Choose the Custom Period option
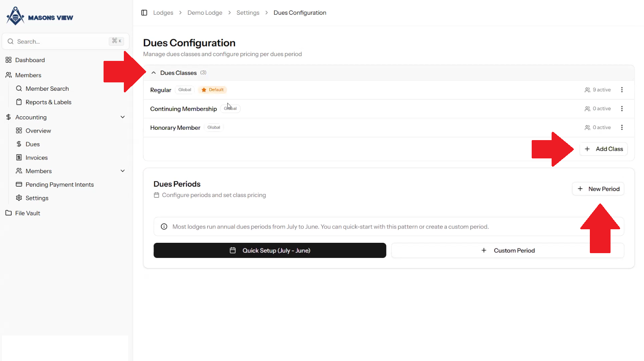This screenshot has height=361, width=644. point(507,250)
